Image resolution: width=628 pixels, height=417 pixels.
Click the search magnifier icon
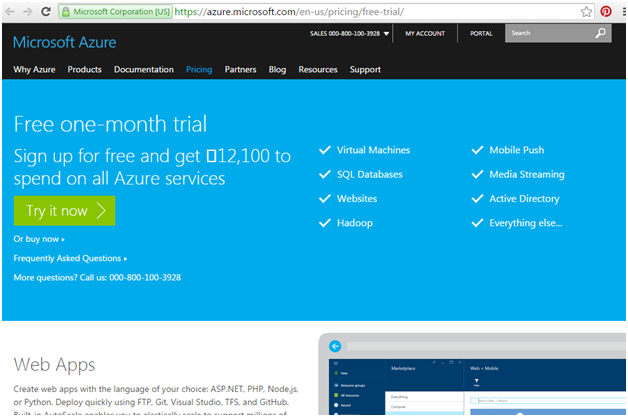(600, 33)
